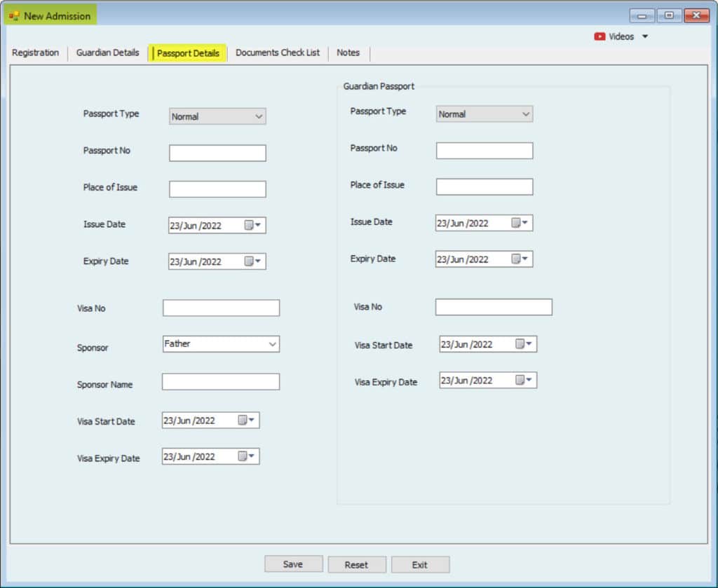Click the student Visa Expiry Date value text
The height and width of the screenshot is (588, 718).
[189, 457]
